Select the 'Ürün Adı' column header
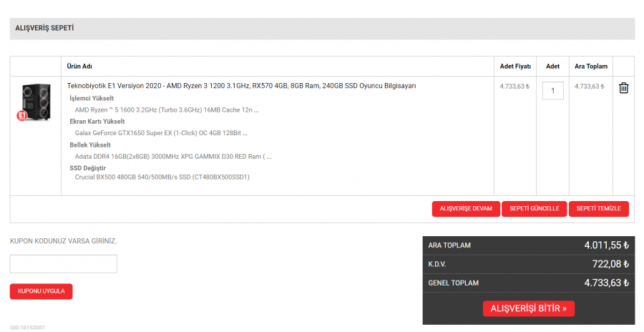This screenshot has width=644, height=332. pyautogui.click(x=79, y=66)
